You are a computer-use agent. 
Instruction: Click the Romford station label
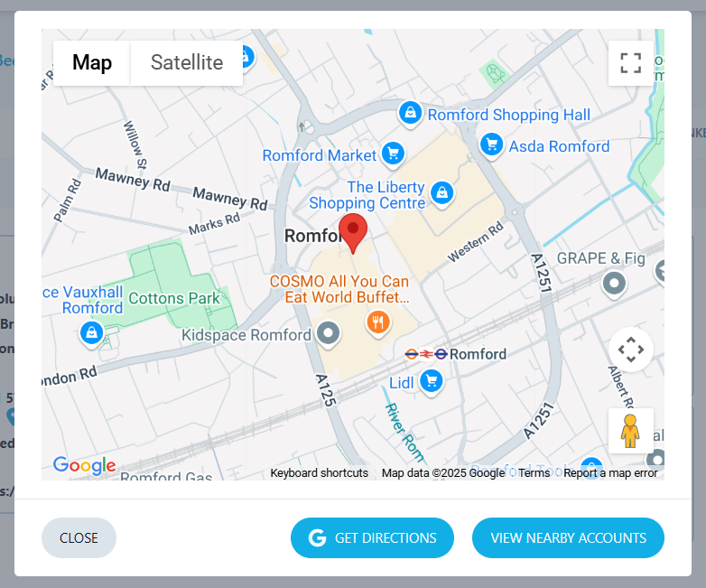coord(478,354)
